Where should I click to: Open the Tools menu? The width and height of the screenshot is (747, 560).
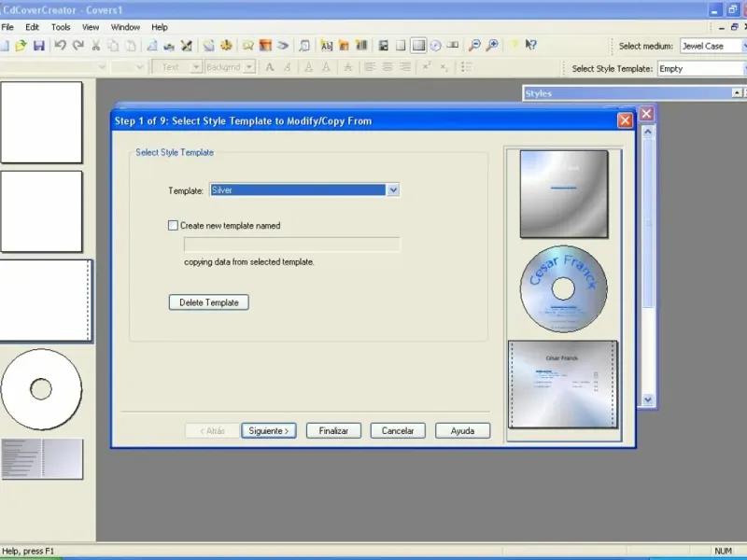[x=61, y=27]
